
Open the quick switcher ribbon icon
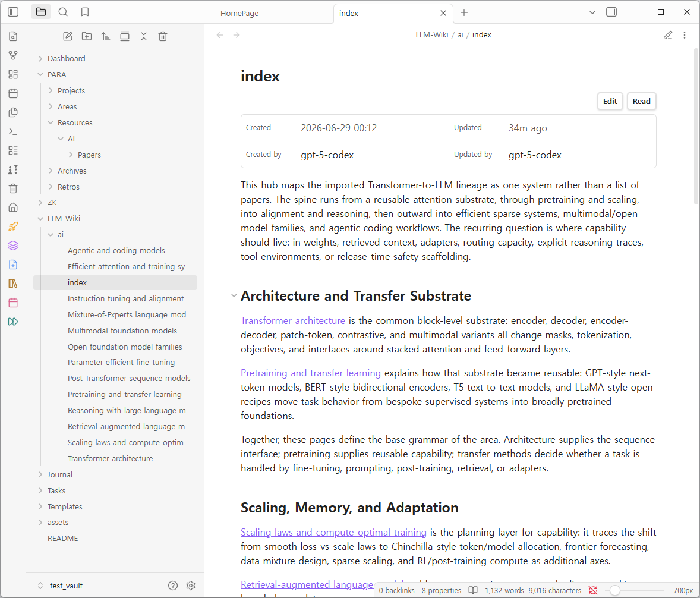[x=13, y=36]
